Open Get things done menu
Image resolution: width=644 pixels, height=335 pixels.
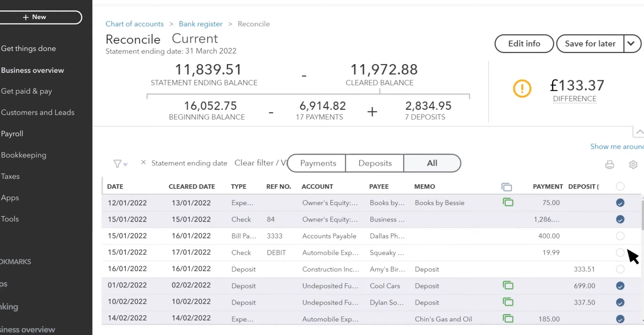(28, 48)
